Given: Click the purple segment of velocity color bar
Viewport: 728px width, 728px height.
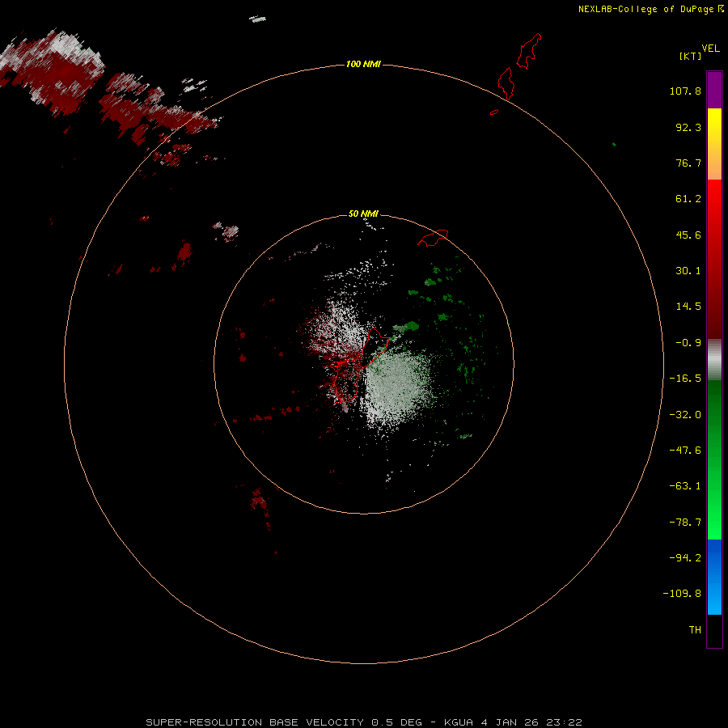Looking at the screenshot, I should tap(714, 90).
